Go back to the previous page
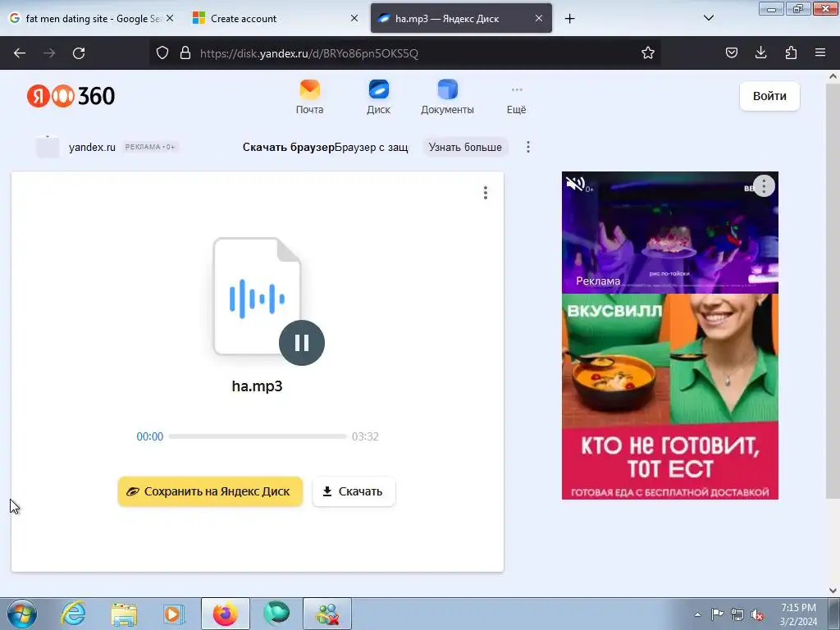840x630 pixels. [x=20, y=53]
